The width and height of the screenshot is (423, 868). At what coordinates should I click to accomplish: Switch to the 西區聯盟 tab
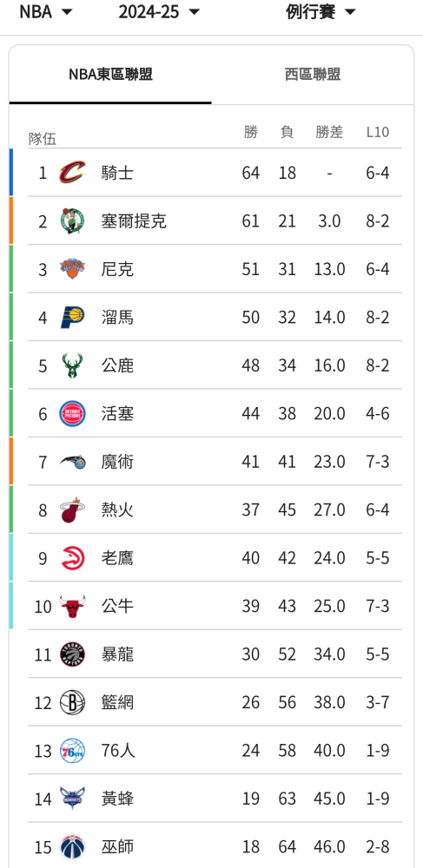(x=313, y=75)
